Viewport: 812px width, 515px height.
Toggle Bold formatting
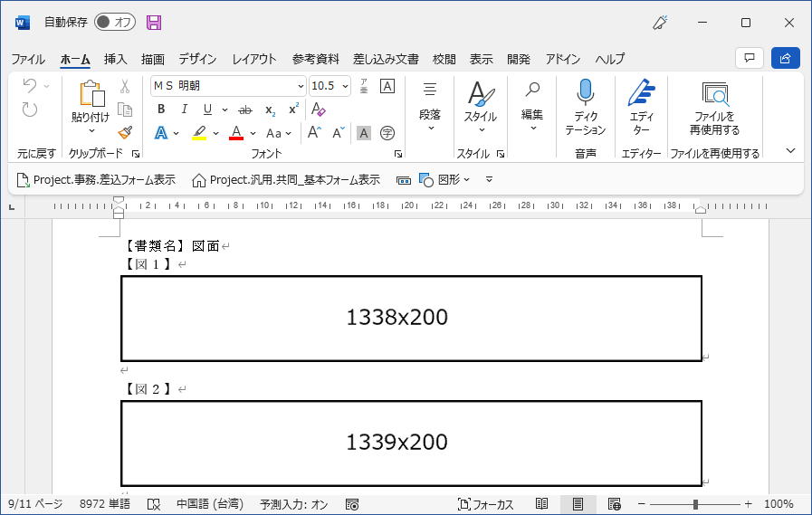point(161,110)
